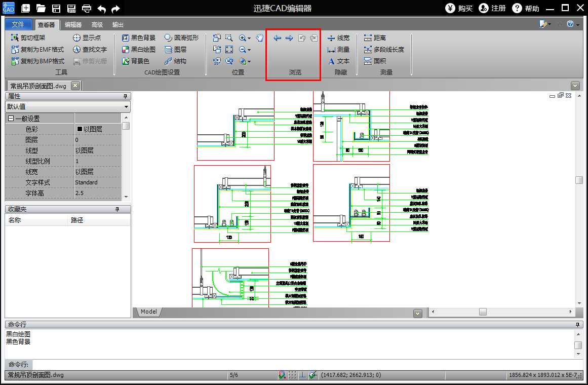This screenshot has width=588, height=385.
Task: Toggle Black Background (黑色背景) option
Action: click(138, 37)
